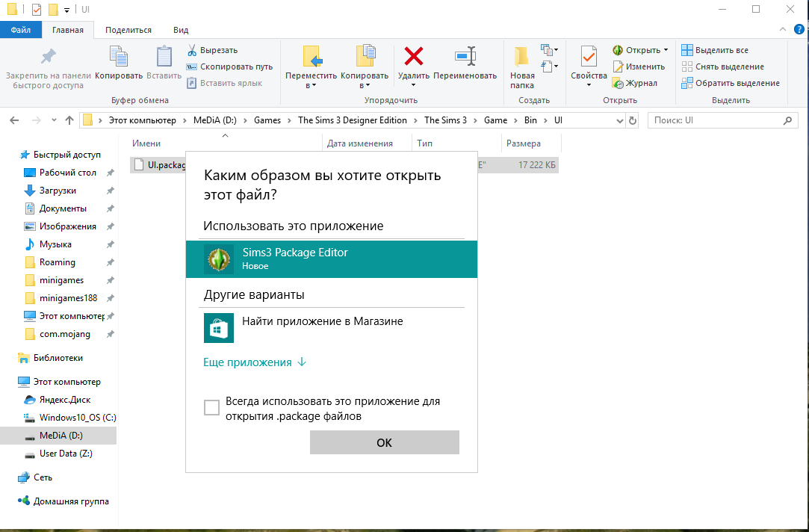Switch to the Главная ribbon tab
The image size is (809, 532).
[x=67, y=30]
